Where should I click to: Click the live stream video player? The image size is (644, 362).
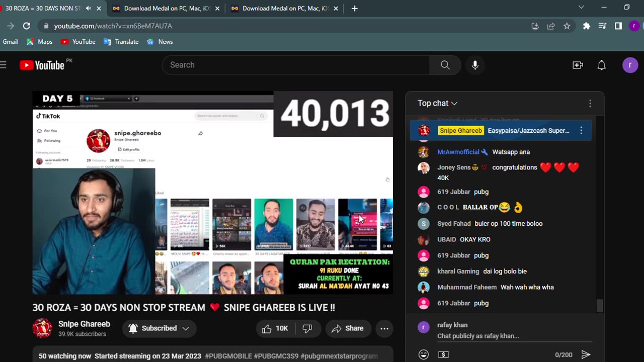click(x=213, y=193)
